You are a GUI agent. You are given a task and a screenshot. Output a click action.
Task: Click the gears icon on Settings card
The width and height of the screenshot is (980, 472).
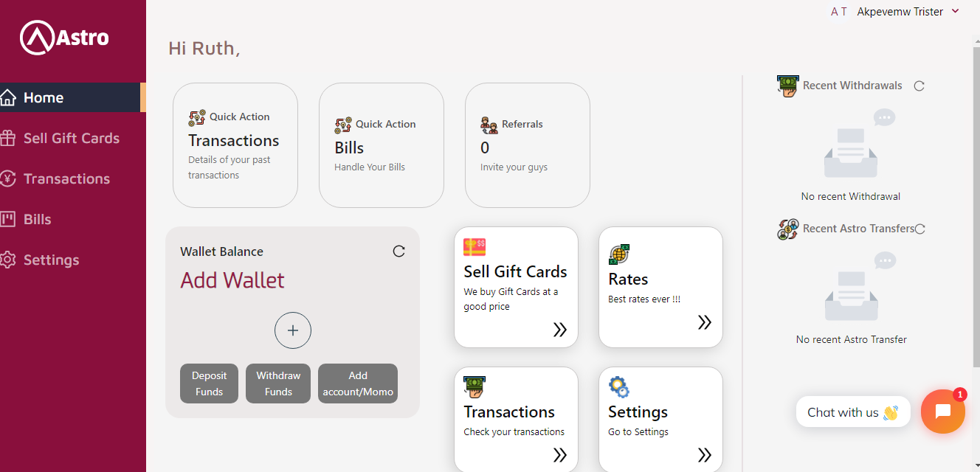[x=618, y=387]
